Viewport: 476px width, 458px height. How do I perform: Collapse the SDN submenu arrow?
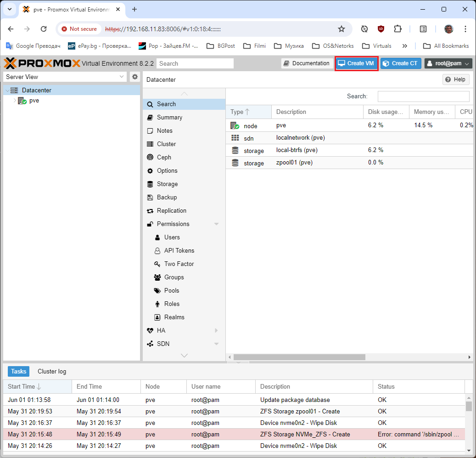pos(217,344)
